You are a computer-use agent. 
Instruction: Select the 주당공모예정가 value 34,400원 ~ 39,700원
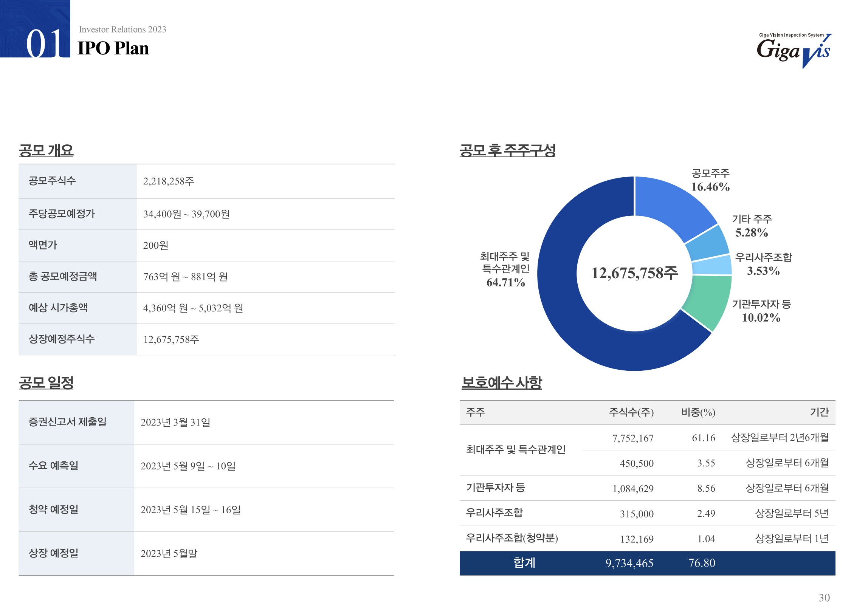[x=186, y=214]
